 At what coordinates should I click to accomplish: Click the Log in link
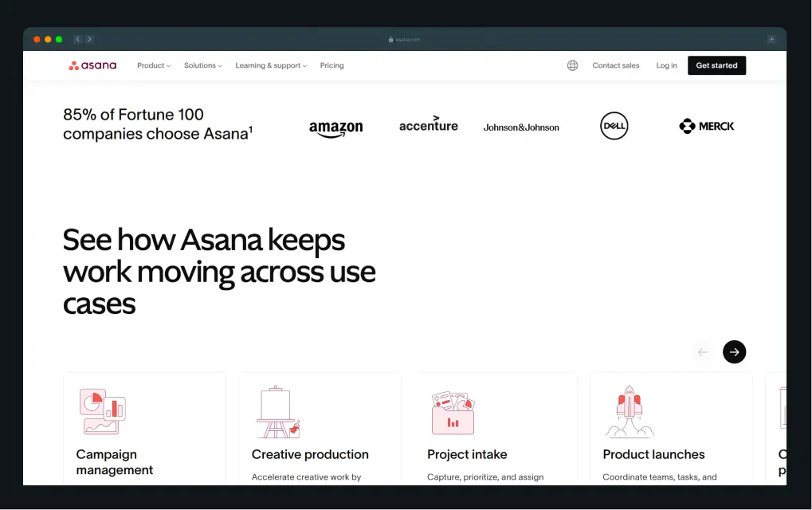[666, 65]
